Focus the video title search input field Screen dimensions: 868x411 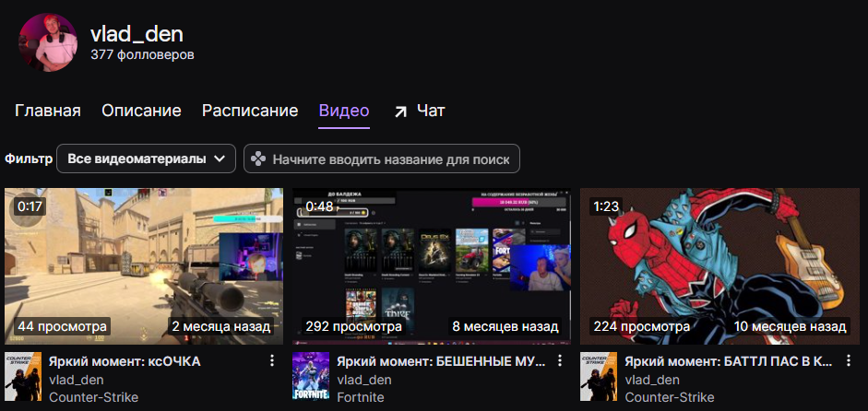tap(382, 159)
